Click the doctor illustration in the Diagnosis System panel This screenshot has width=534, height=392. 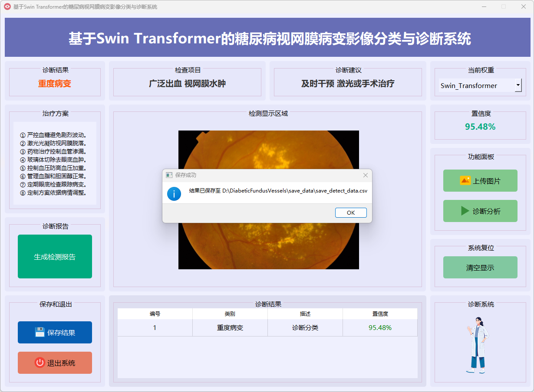(x=479, y=345)
